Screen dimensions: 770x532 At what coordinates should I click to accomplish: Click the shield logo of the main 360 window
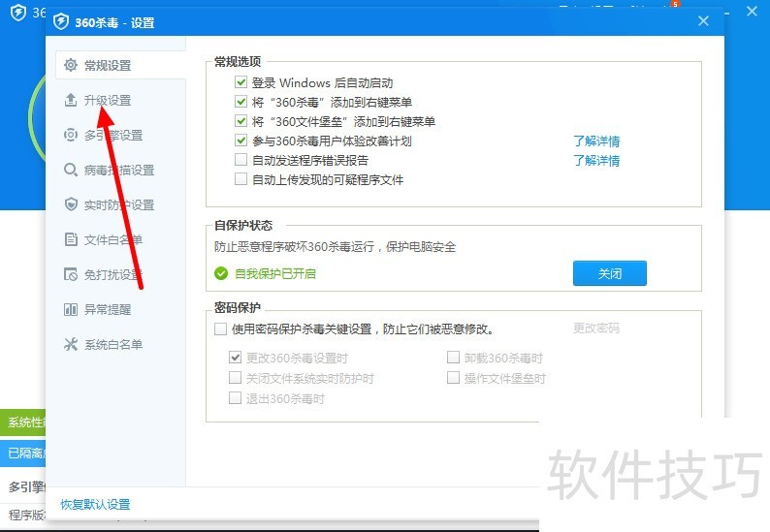[x=18, y=13]
